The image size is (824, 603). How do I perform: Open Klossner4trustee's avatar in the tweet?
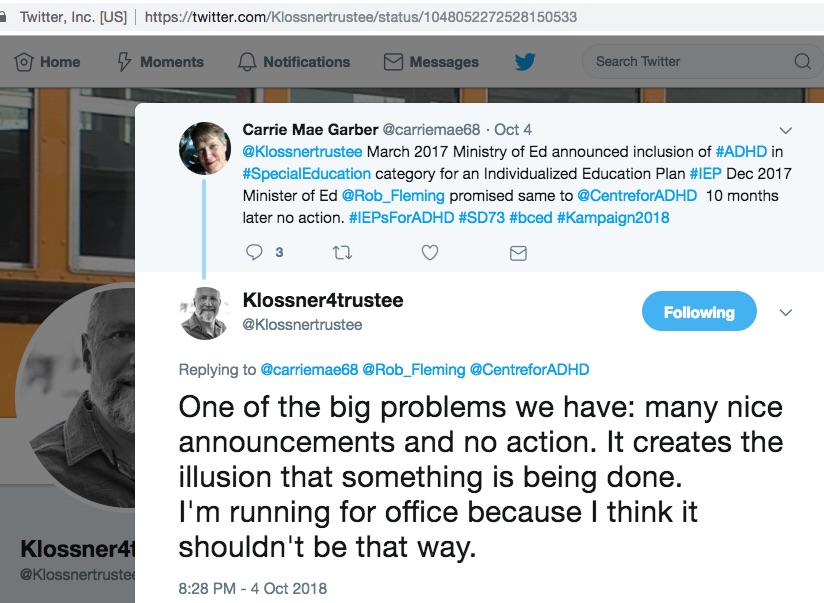pos(205,312)
